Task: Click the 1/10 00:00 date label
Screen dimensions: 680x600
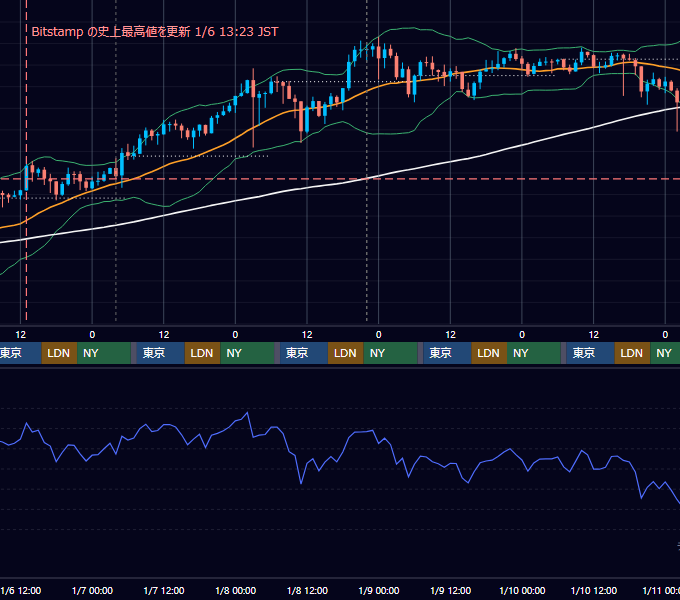Action: (x=522, y=590)
